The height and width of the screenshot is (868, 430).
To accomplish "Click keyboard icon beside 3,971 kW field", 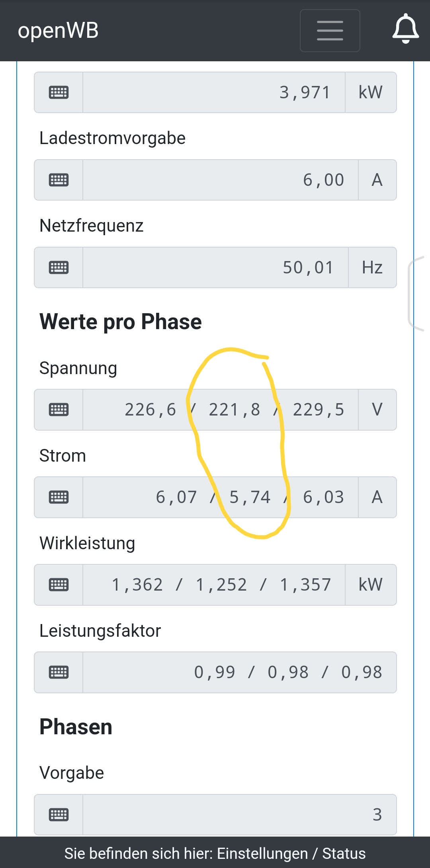I will coord(59,92).
